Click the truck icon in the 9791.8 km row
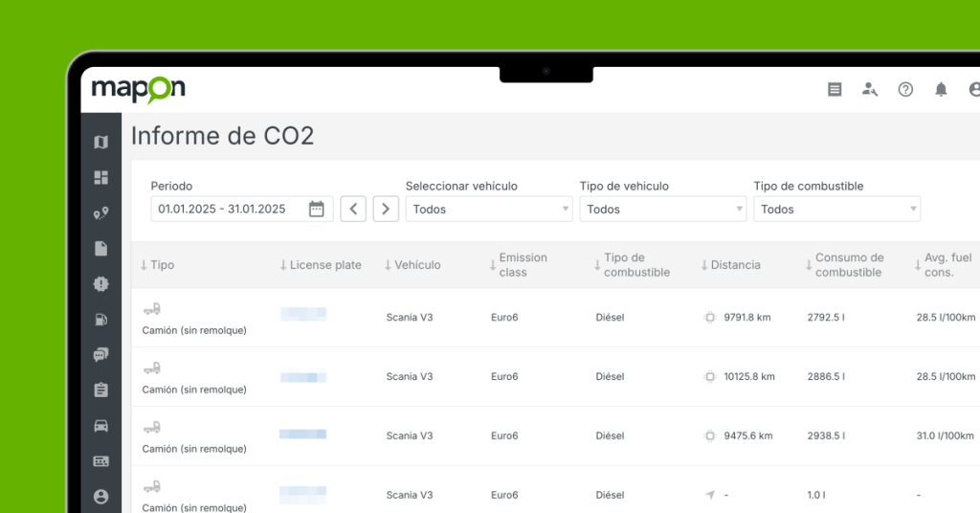The image size is (980, 513). pyautogui.click(x=152, y=309)
